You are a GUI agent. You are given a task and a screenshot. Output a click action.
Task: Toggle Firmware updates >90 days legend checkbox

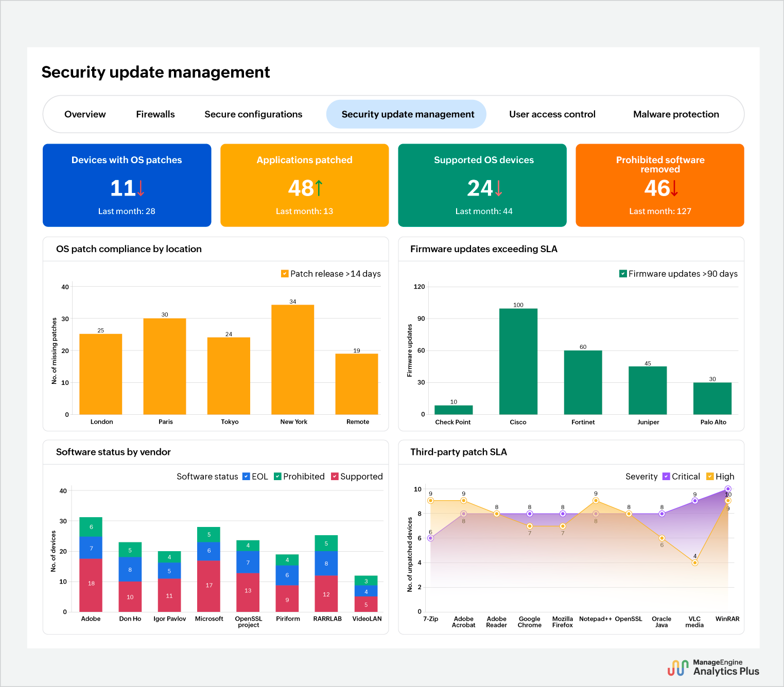point(623,274)
